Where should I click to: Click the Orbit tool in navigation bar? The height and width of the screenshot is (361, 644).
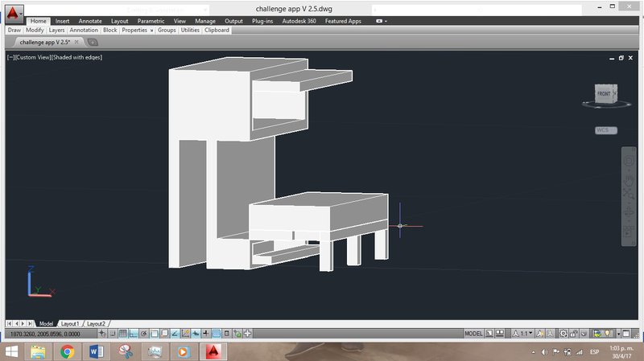coord(630,212)
